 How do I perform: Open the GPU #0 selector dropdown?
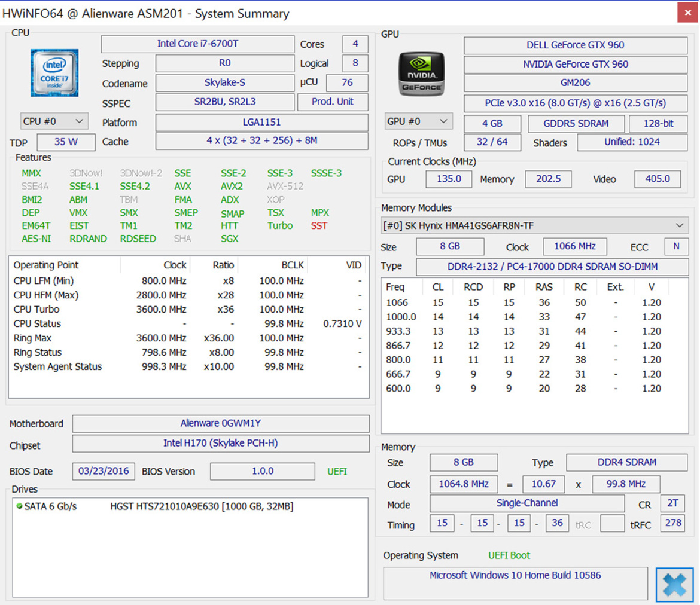[x=418, y=121]
